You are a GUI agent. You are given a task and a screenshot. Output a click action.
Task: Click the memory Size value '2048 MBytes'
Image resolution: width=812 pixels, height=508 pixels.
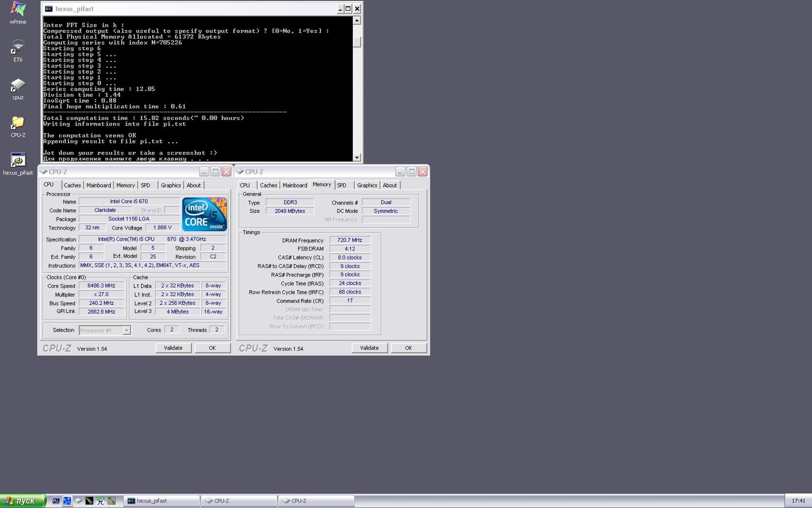click(x=290, y=211)
